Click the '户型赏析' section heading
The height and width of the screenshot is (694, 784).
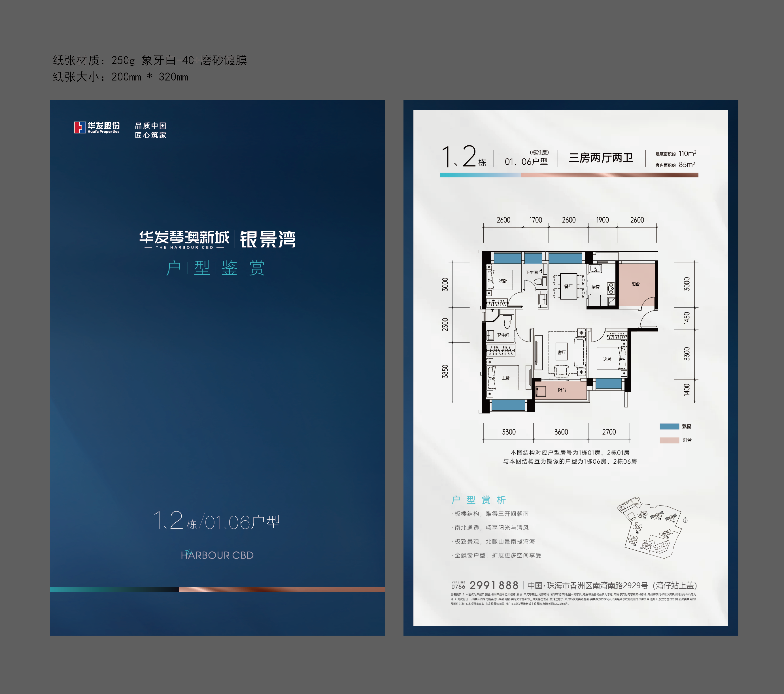(x=479, y=500)
